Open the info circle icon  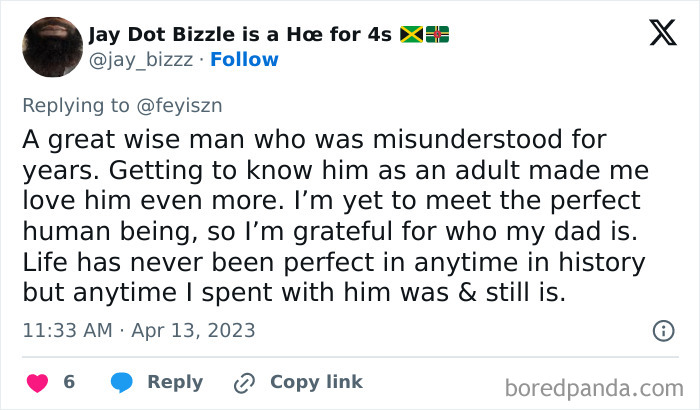[x=663, y=330]
